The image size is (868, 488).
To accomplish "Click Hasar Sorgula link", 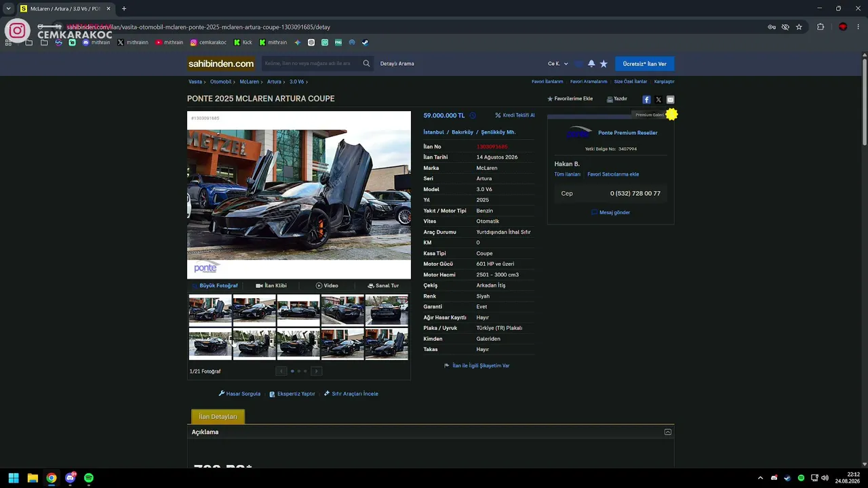I will click(239, 394).
